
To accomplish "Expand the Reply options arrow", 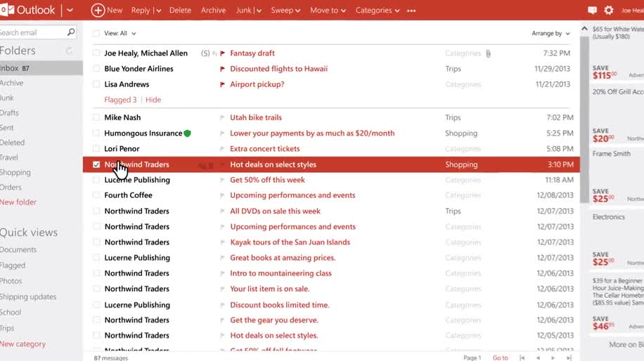I will [158, 11].
